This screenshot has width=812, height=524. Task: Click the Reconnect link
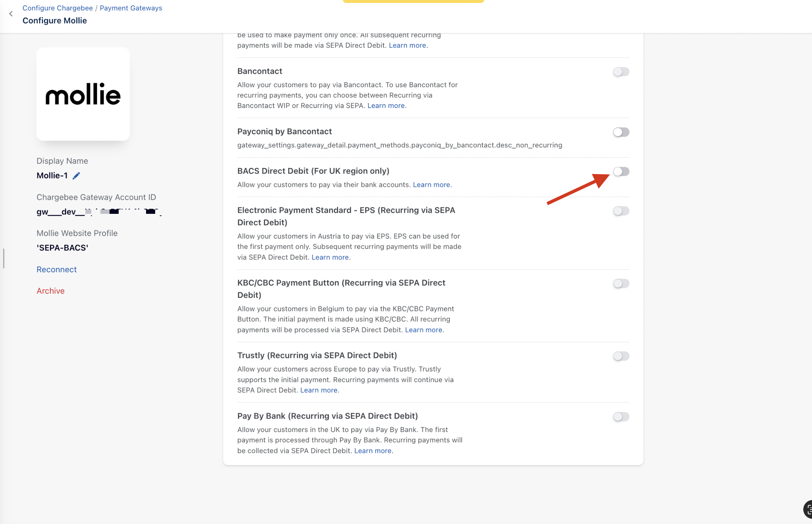[57, 270]
